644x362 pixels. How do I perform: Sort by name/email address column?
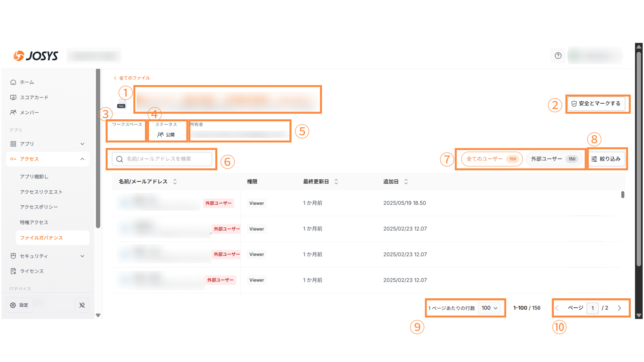pos(175,182)
